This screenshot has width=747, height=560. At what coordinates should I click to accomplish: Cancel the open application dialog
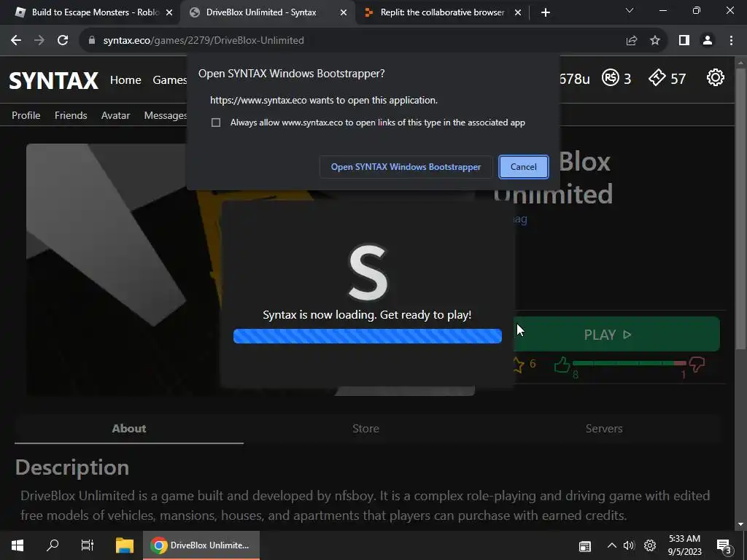524,167
